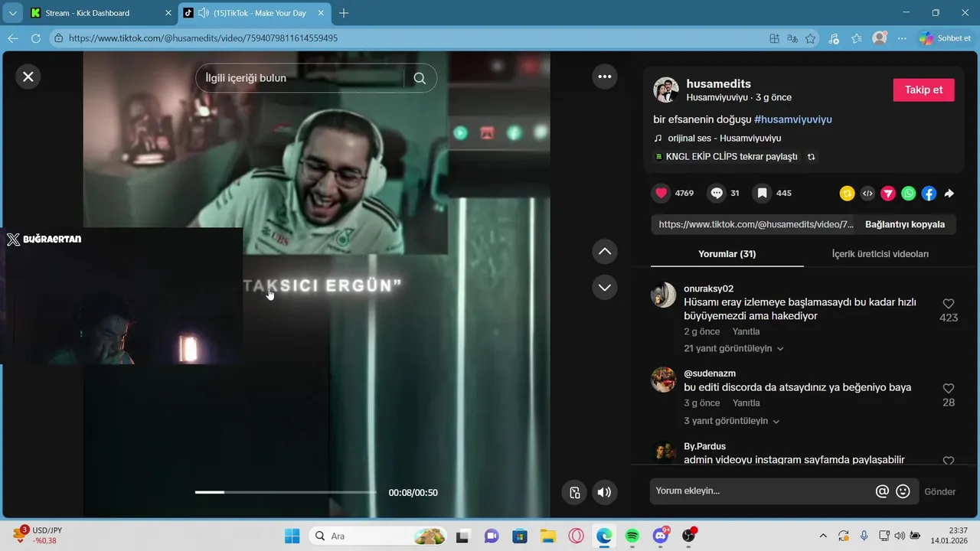Open comments via speech bubble icon
980x551 pixels.
coord(717,193)
